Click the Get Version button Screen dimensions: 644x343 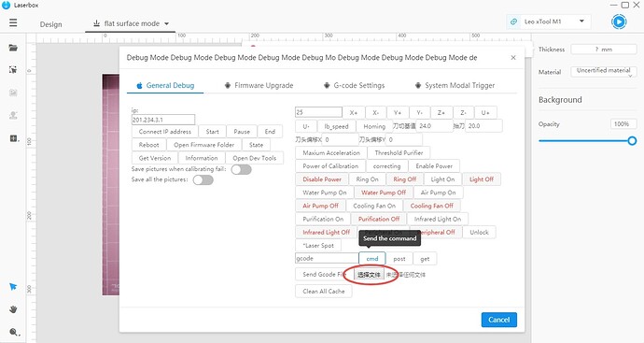tap(154, 158)
